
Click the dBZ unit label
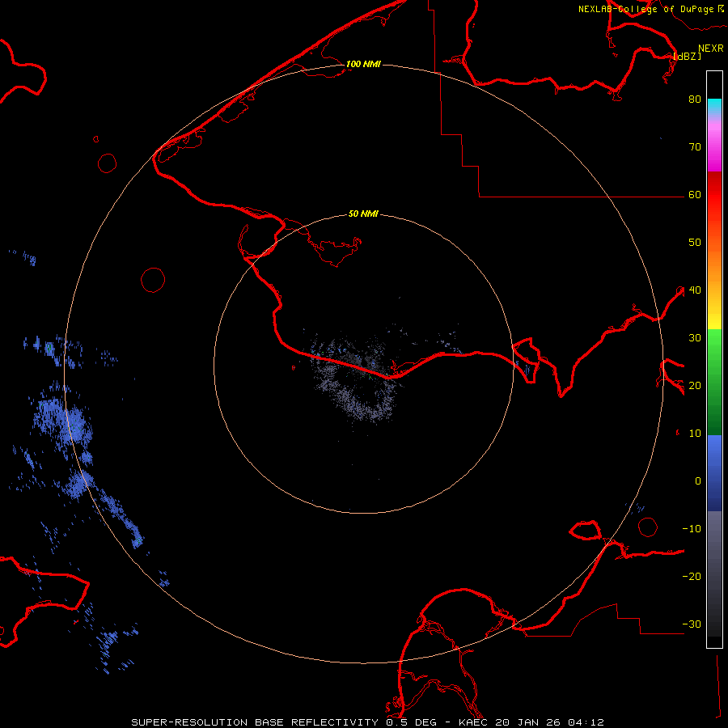click(x=687, y=56)
